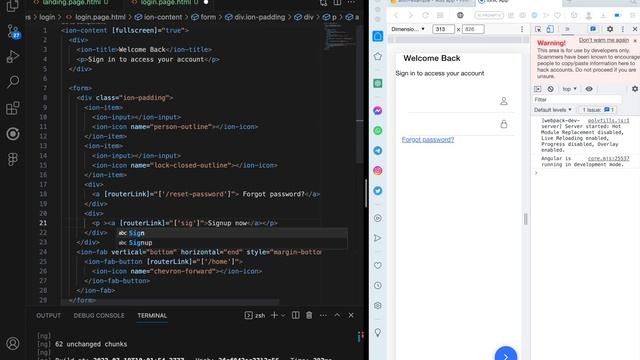640x360 pixels.
Task: Choose 'Sign' autocomplete suggestion
Action: pos(233,233)
